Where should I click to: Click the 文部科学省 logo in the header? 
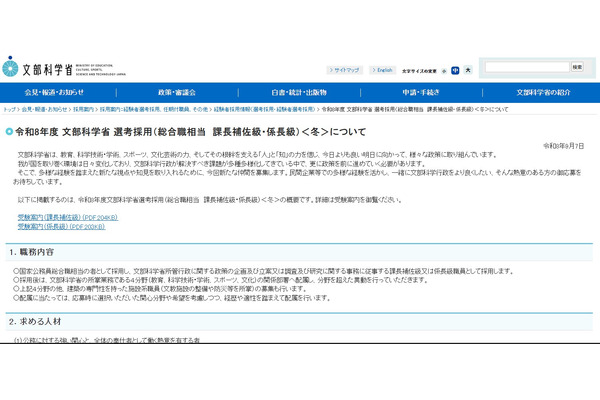64,68
